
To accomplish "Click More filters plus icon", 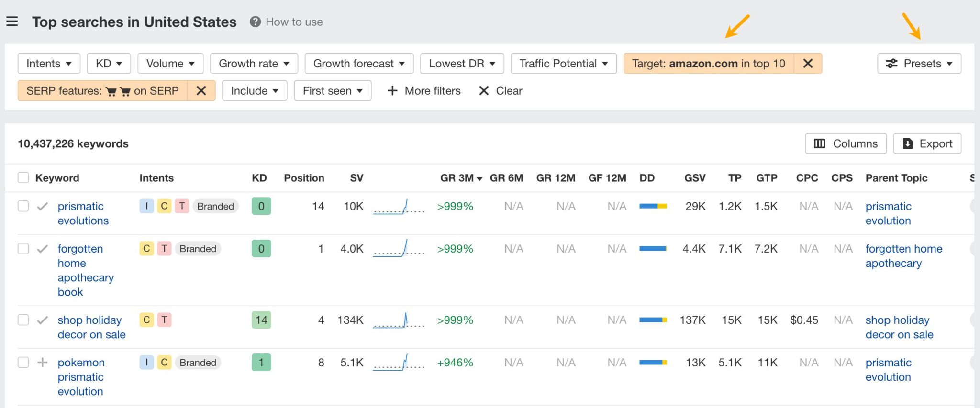I will coord(392,91).
